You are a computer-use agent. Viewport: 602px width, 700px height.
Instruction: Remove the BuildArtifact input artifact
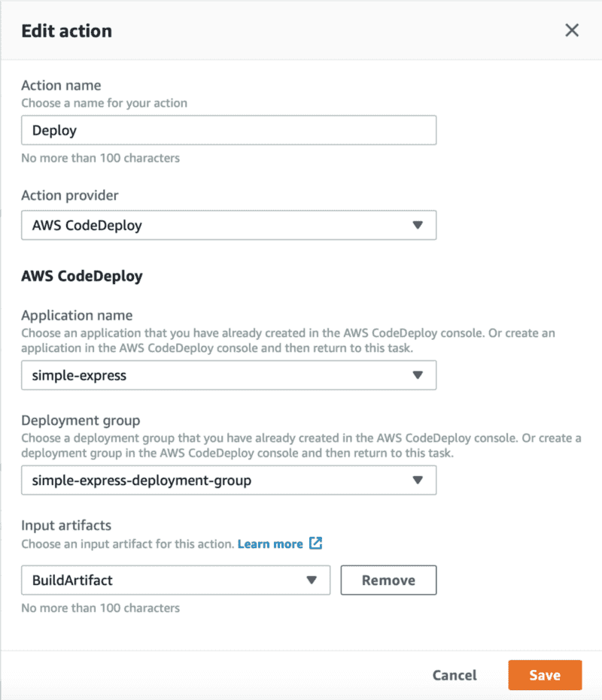point(388,580)
